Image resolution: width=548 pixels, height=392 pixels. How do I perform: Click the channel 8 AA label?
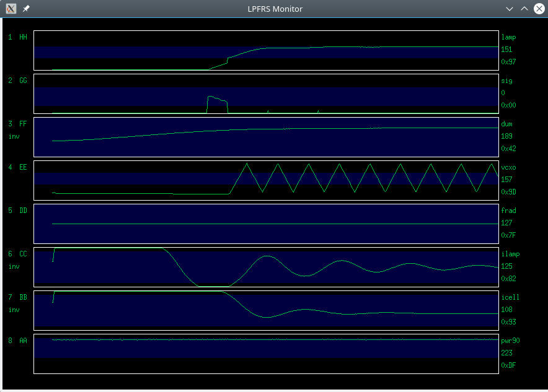click(x=17, y=341)
